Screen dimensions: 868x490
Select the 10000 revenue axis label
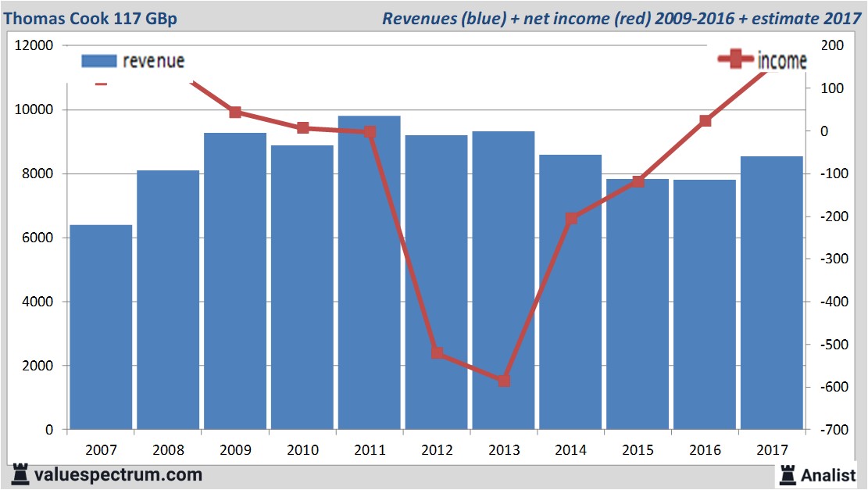pyautogui.click(x=34, y=109)
